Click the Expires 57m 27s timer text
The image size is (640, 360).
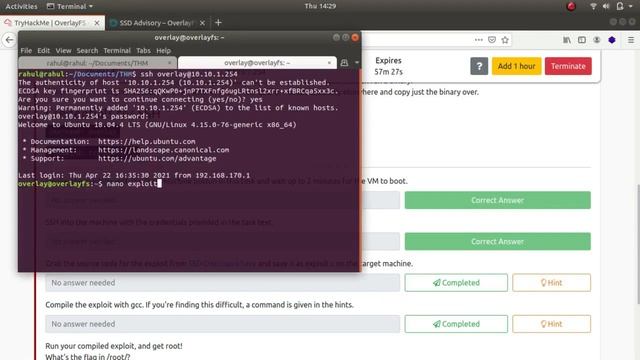coord(388,66)
